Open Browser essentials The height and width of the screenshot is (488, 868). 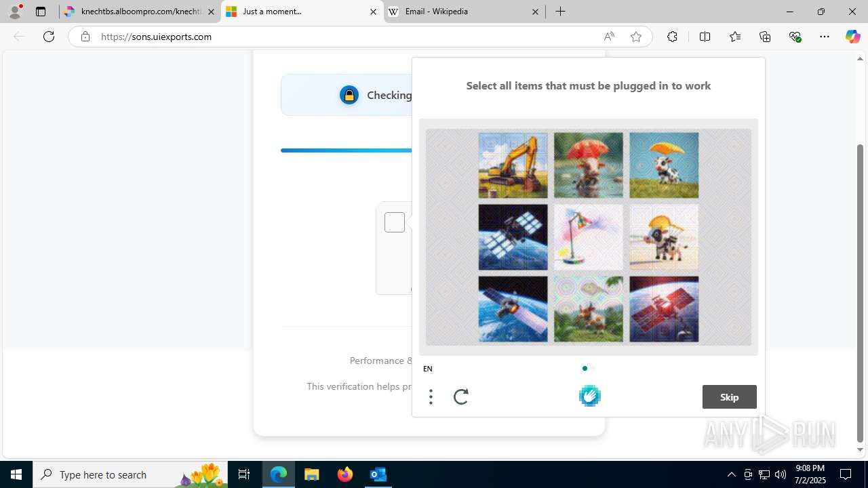(795, 37)
